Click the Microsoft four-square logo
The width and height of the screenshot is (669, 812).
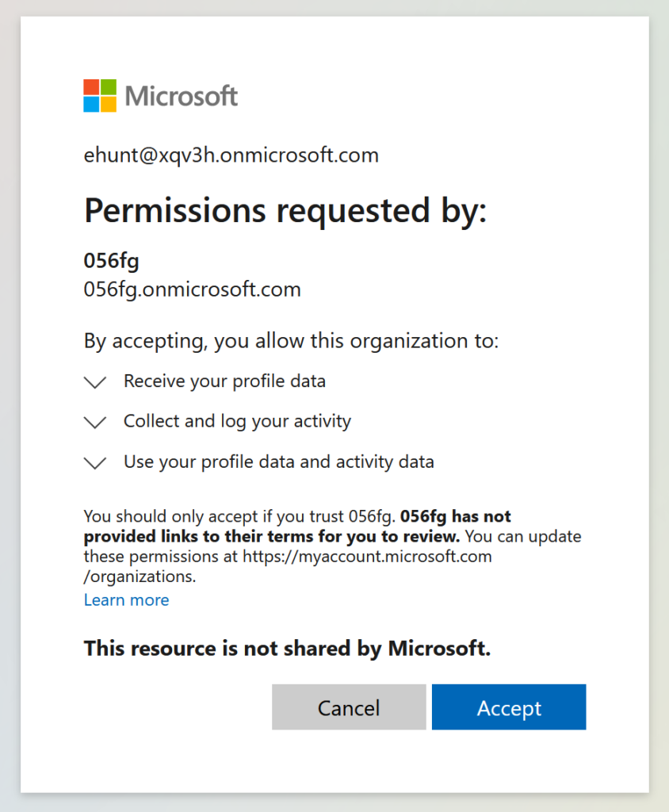[100, 96]
